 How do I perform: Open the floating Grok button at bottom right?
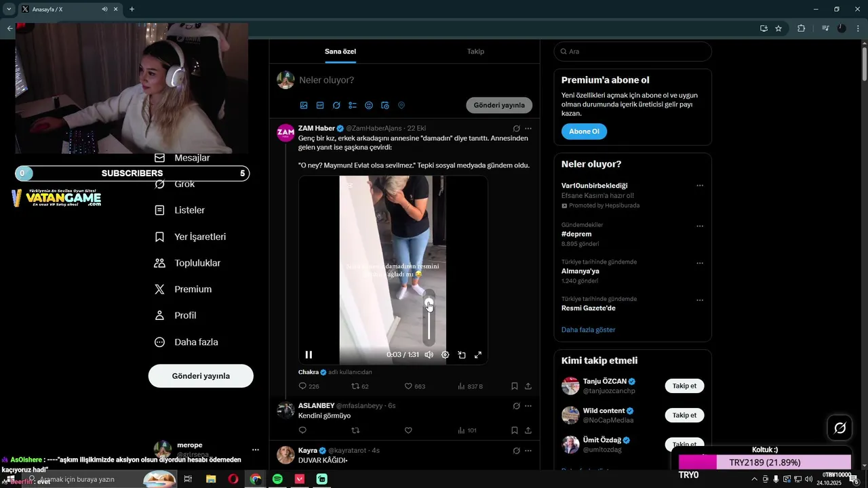point(840,428)
